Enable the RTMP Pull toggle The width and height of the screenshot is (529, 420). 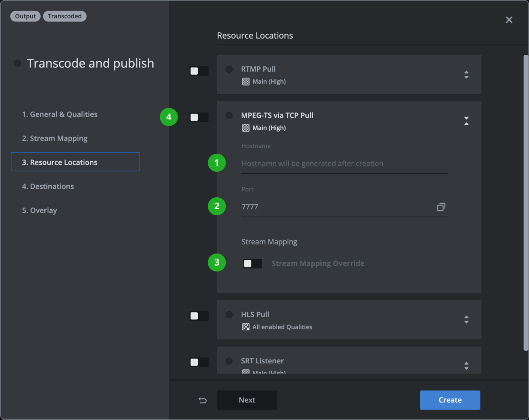tap(199, 71)
